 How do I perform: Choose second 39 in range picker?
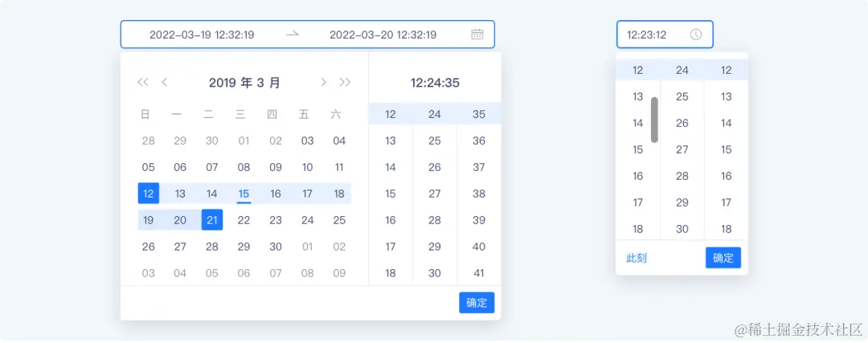point(479,220)
